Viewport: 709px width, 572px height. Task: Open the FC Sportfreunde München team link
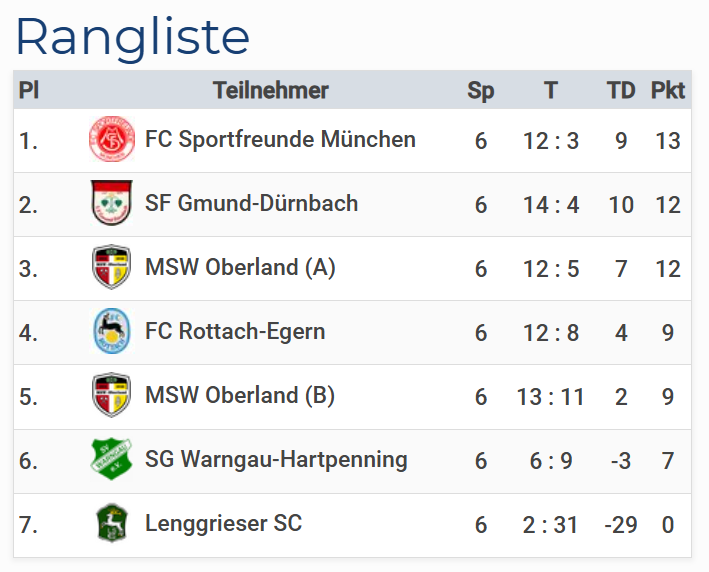point(280,140)
